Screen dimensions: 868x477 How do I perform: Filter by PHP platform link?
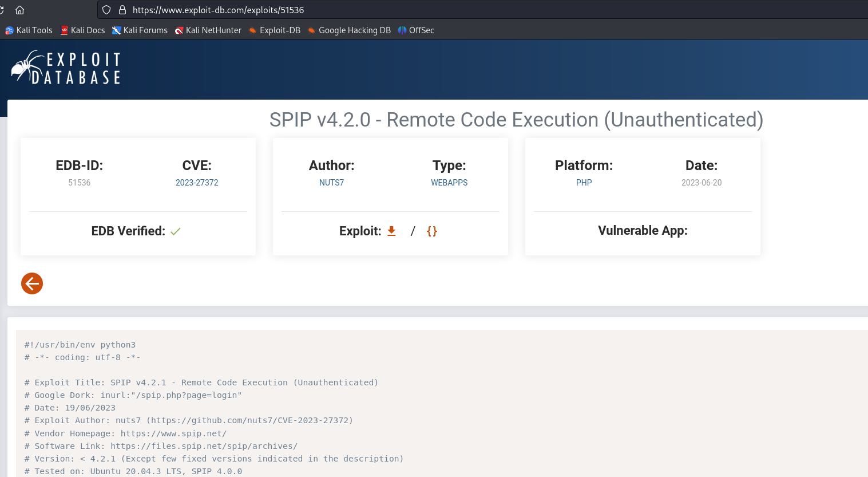pos(584,183)
